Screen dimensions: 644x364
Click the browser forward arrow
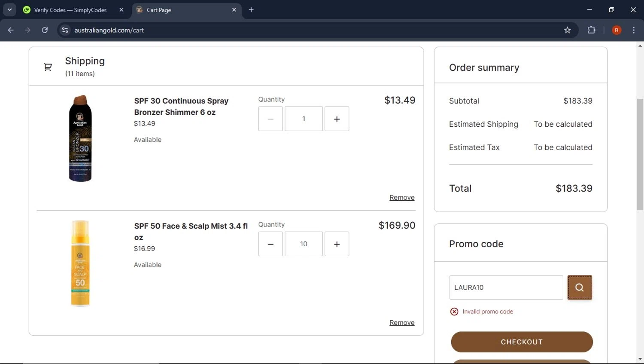[x=27, y=30]
